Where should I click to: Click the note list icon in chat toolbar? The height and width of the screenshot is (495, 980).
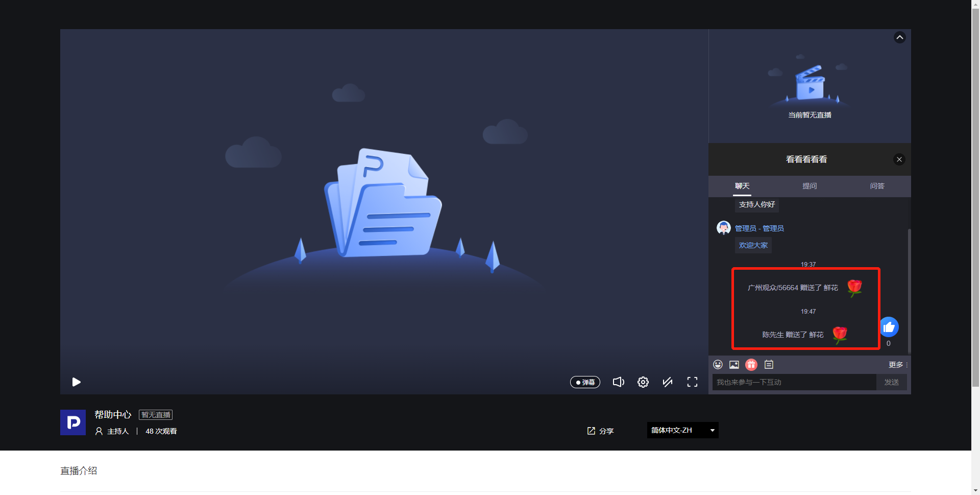pos(769,364)
